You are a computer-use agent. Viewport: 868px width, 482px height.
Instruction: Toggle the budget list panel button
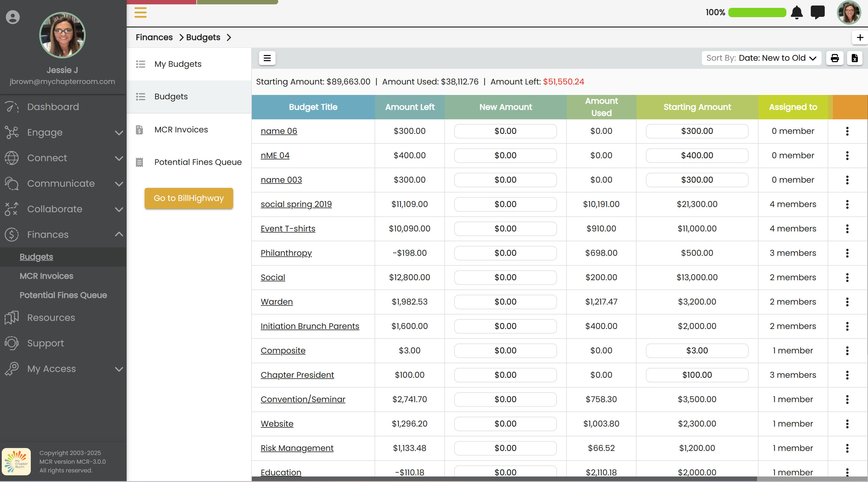tap(267, 58)
